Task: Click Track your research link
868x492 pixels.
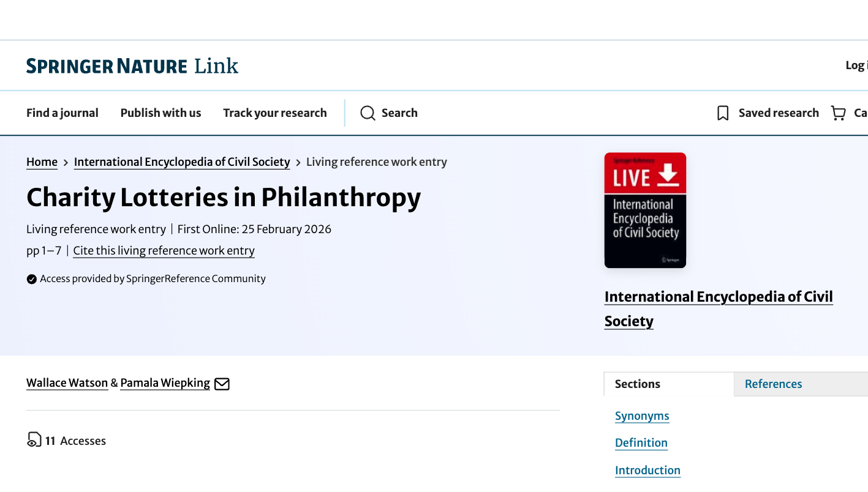Action: pyautogui.click(x=275, y=113)
